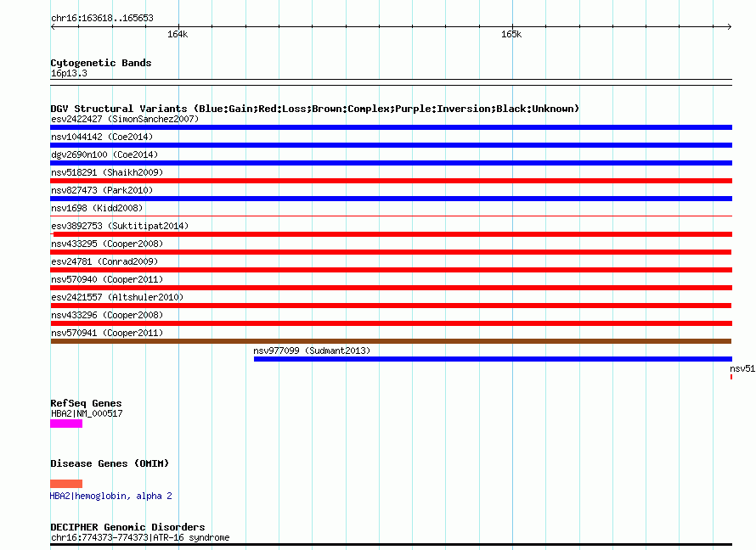Click the blue bar of esv2422427
The image size is (756, 550).
(391, 127)
